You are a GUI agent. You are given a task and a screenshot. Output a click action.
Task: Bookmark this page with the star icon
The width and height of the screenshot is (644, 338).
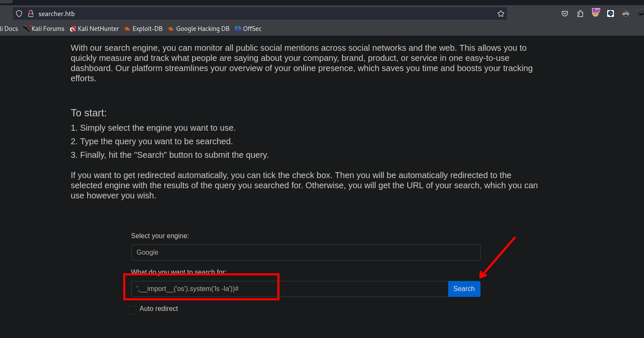pyautogui.click(x=501, y=14)
